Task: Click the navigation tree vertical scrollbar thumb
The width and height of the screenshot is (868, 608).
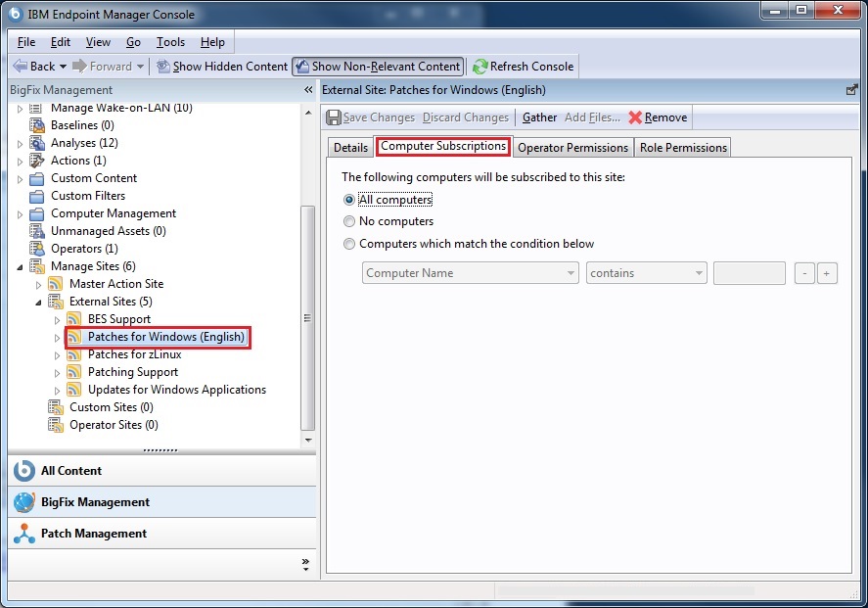Action: 308,318
